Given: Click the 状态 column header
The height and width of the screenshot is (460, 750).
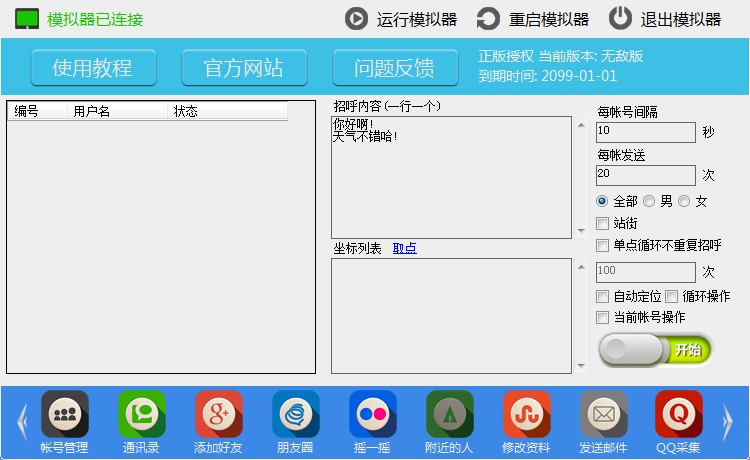Looking at the screenshot, I should point(228,111).
